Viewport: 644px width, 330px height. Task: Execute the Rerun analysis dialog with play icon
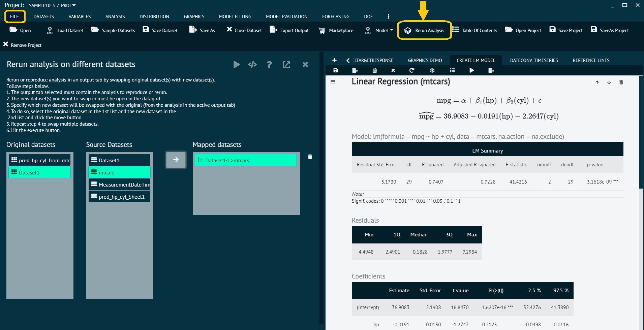(237, 64)
